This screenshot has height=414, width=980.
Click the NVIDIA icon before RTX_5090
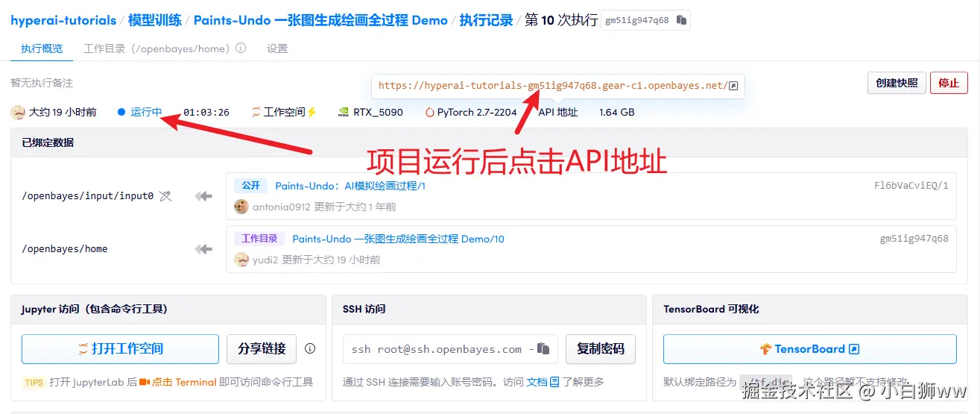(344, 113)
